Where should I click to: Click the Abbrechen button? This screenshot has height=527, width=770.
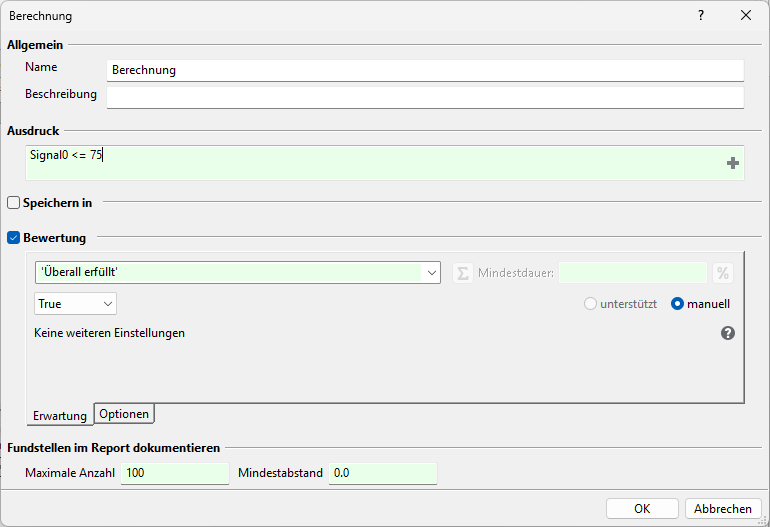(x=723, y=508)
